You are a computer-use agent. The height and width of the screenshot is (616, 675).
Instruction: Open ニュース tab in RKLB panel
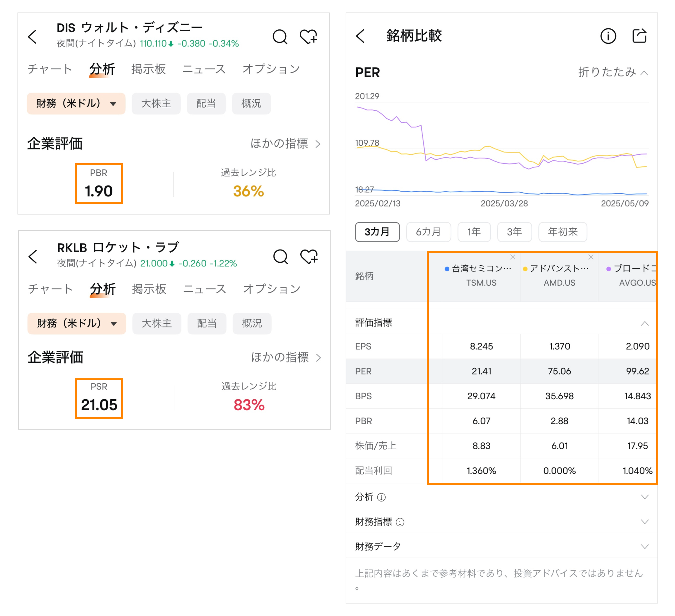tap(205, 289)
